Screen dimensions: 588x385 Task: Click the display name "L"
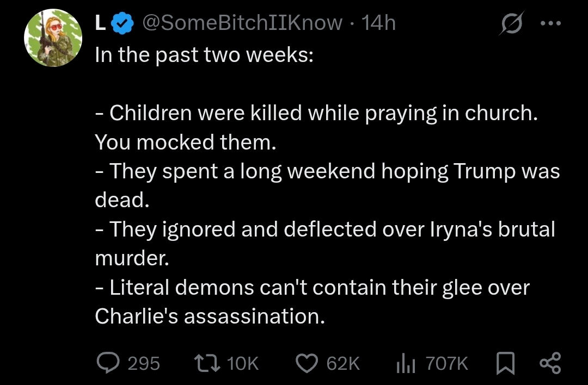tap(101, 23)
